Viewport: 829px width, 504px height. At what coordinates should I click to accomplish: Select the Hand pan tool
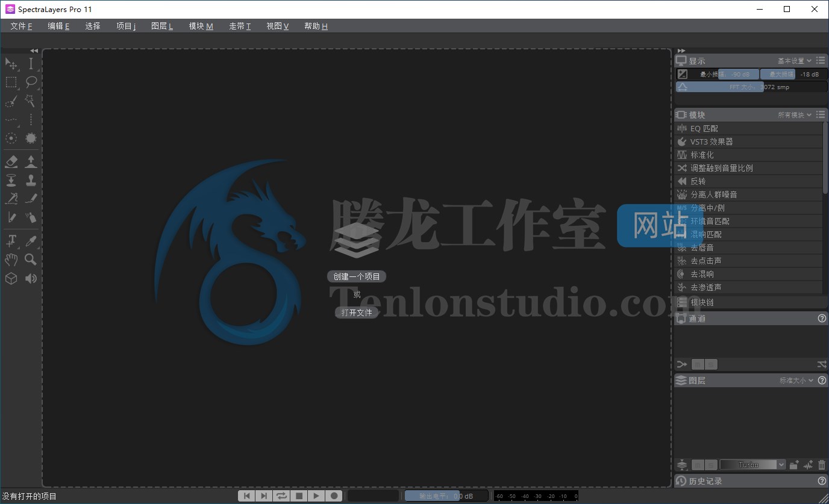tap(11, 260)
